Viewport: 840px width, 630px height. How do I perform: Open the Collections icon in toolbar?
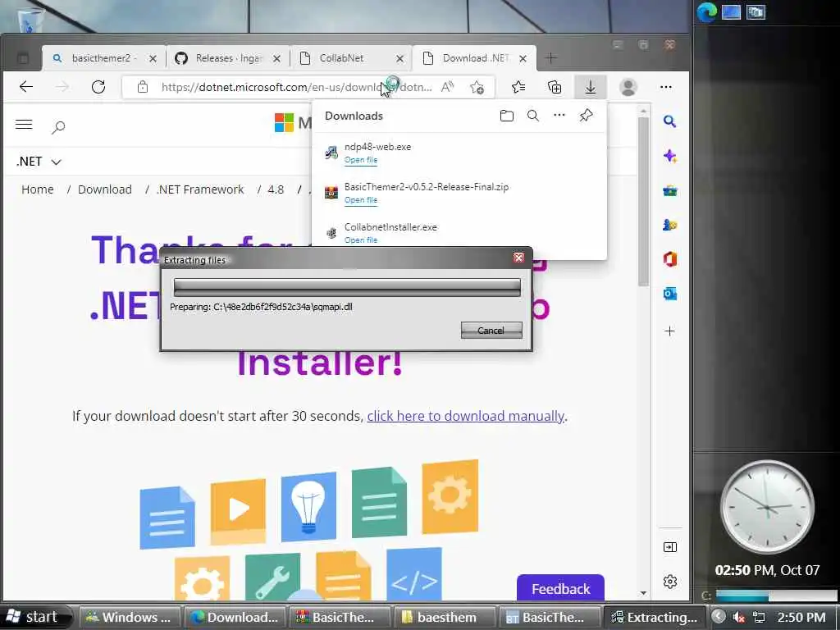coord(555,87)
